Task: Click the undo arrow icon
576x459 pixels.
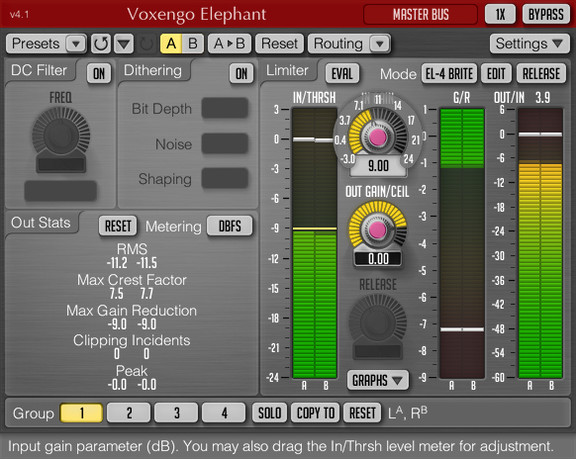Action: (x=101, y=44)
